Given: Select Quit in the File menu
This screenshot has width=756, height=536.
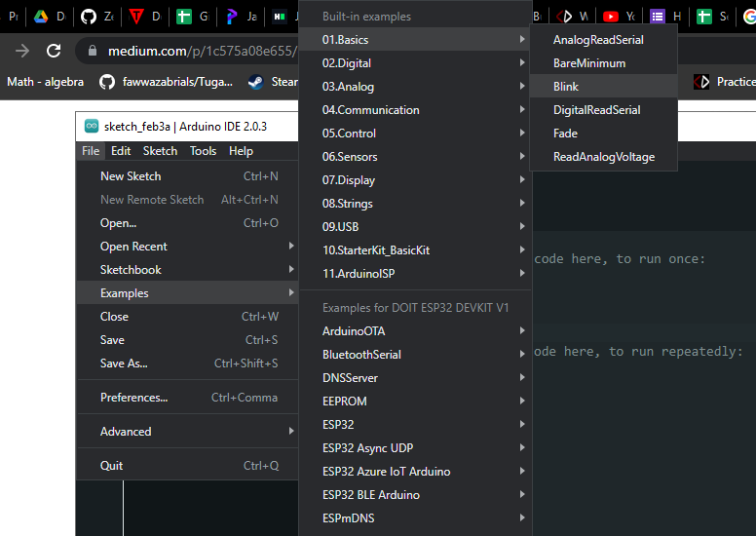Looking at the screenshot, I should 188,466.
